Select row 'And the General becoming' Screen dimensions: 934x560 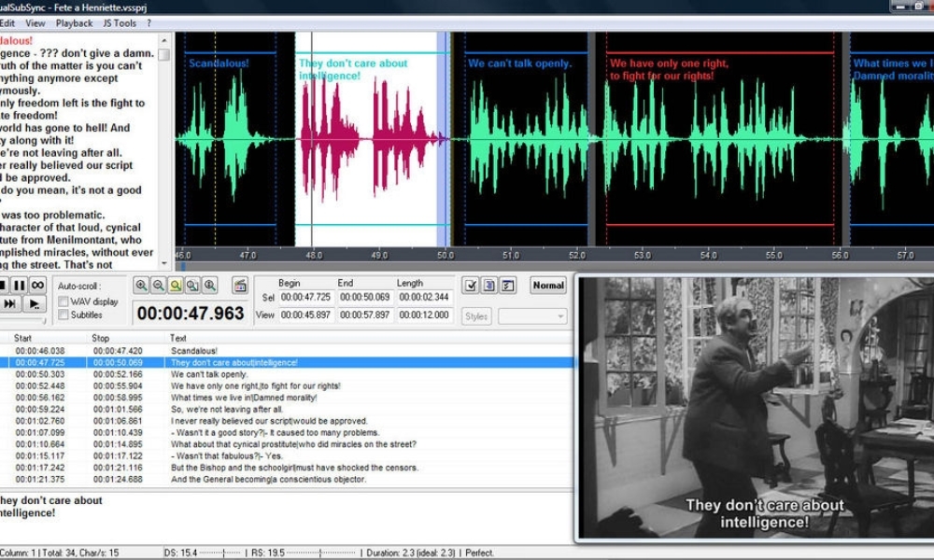287,479
